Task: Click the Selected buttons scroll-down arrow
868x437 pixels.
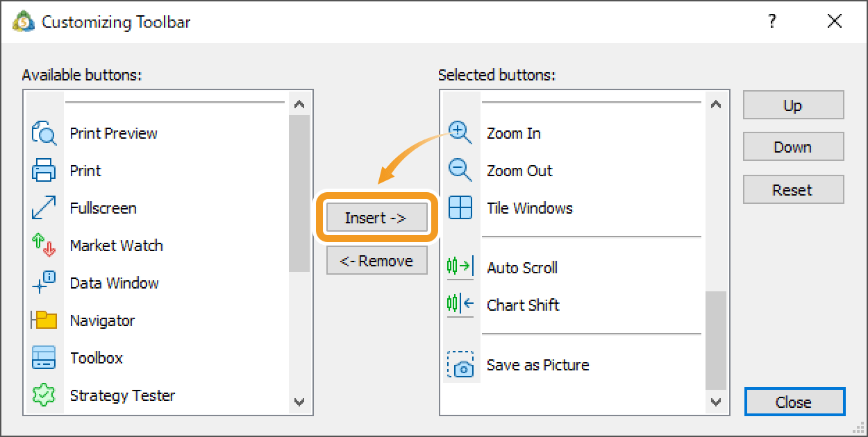Action: coord(716,402)
